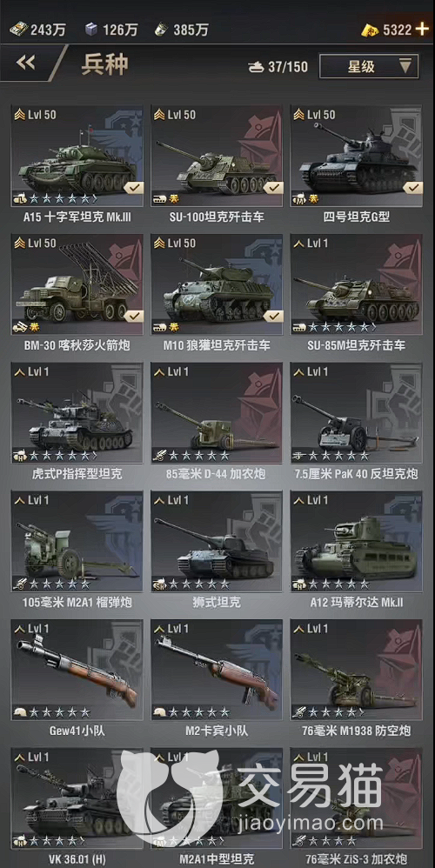Toggle the checkmark on A15 十字军坦克 Mk.III

click(x=132, y=188)
